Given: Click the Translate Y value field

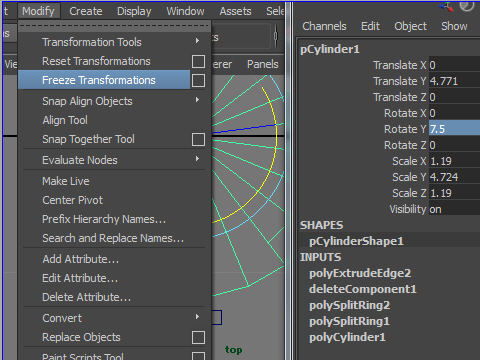Looking at the screenshot, I should pos(454,81).
